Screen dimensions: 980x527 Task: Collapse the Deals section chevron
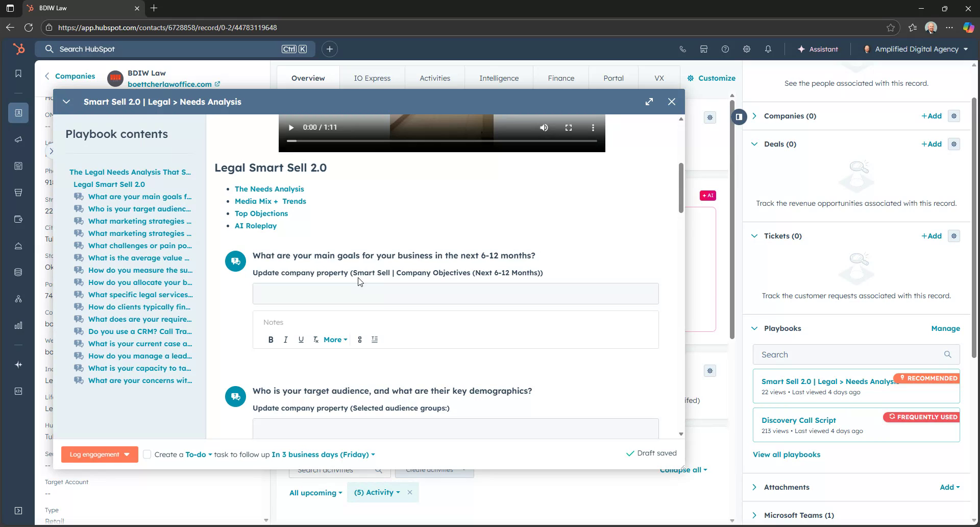[x=755, y=143]
